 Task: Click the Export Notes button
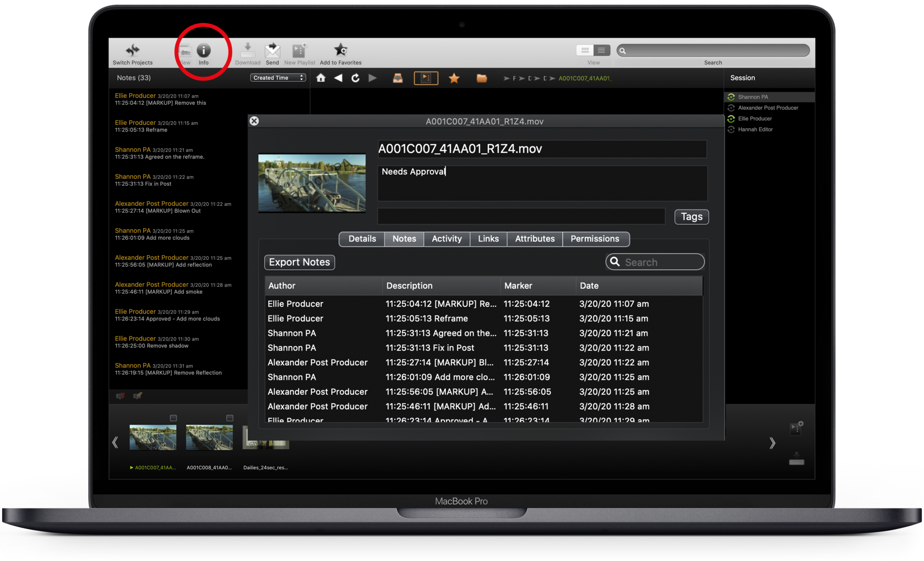tap(299, 262)
